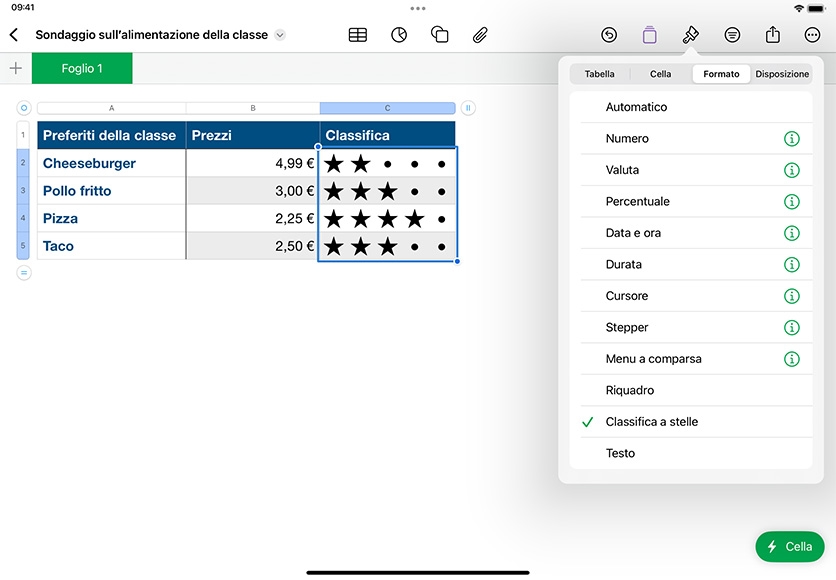
Task: Tap the green Cella button
Action: tap(790, 546)
